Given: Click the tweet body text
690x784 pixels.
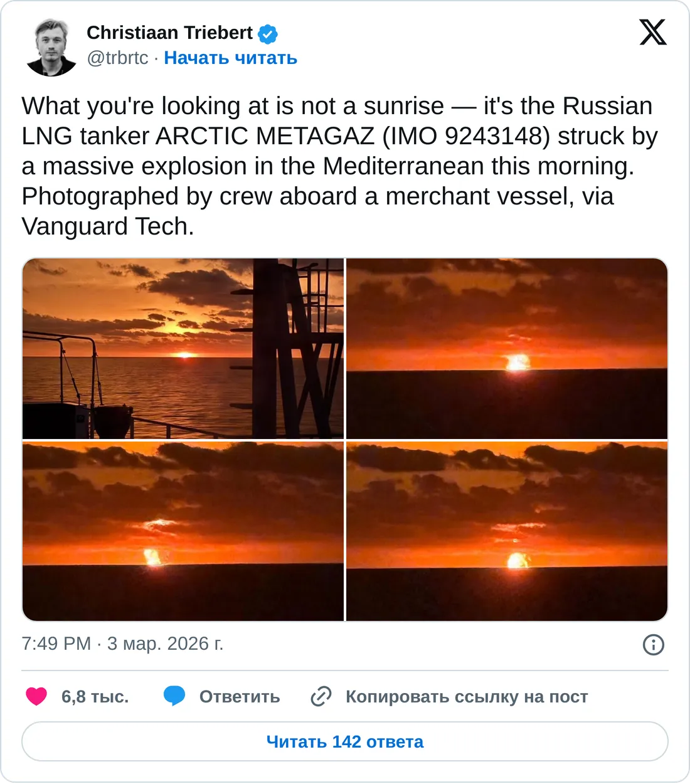Looking at the screenshot, I should [339, 166].
